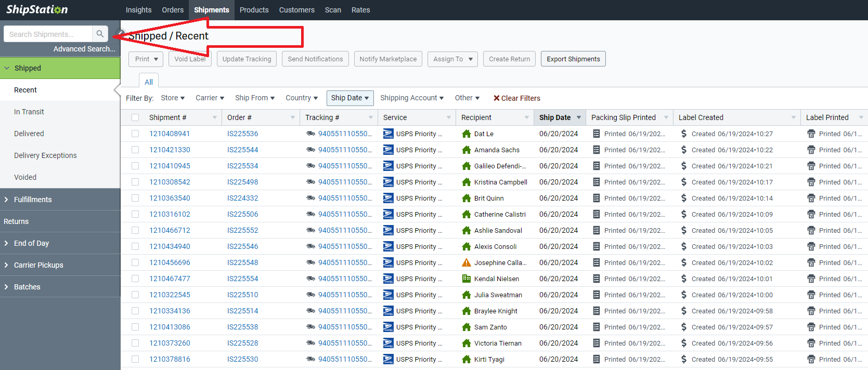The height and width of the screenshot is (370, 868).
Task: Tick the checkbox for shipment 1210363540
Action: 135,198
